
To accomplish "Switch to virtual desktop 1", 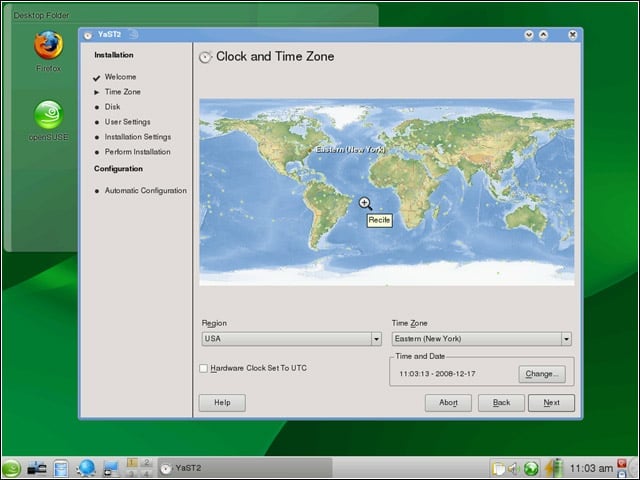I will [x=132, y=462].
